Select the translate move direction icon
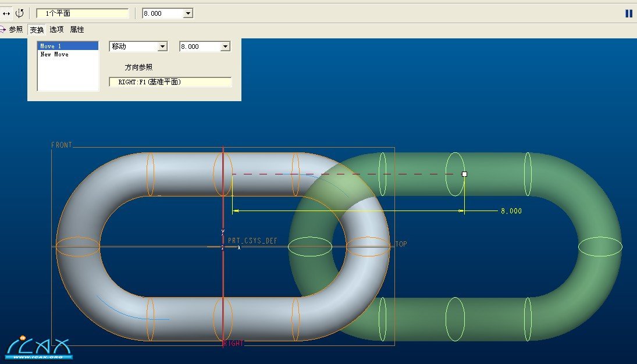The height and width of the screenshot is (364, 637). 6,13
